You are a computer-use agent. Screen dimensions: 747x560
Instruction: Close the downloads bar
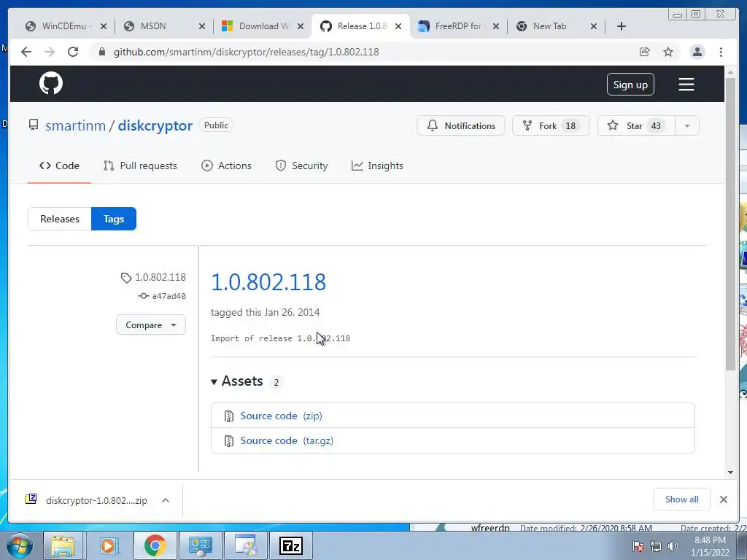point(723,499)
